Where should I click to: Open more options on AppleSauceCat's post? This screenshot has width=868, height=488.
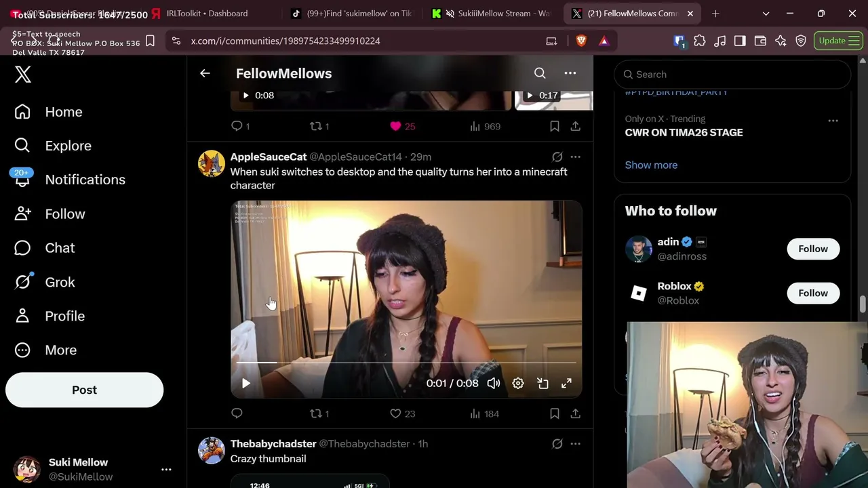coord(575,157)
